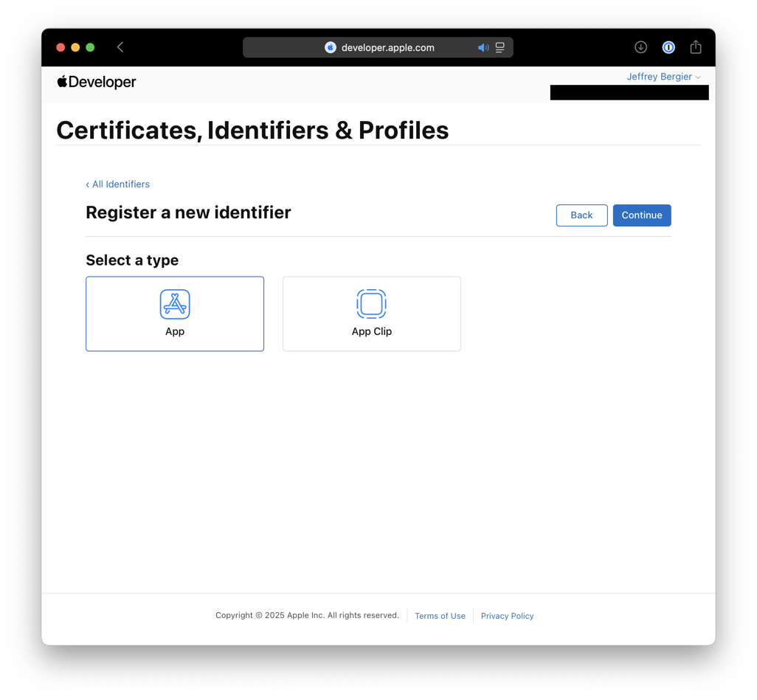Enter full screen with the green button
757x700 pixels.
(x=90, y=47)
